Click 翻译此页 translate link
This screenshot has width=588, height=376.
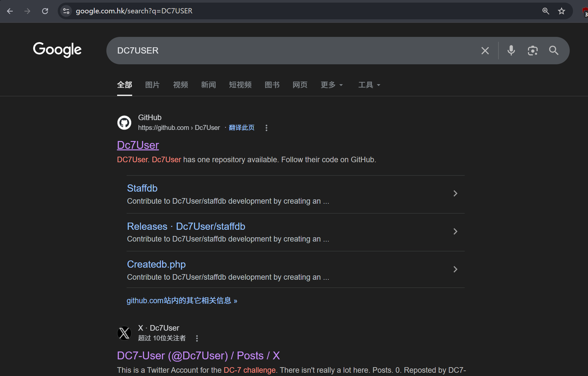point(241,128)
